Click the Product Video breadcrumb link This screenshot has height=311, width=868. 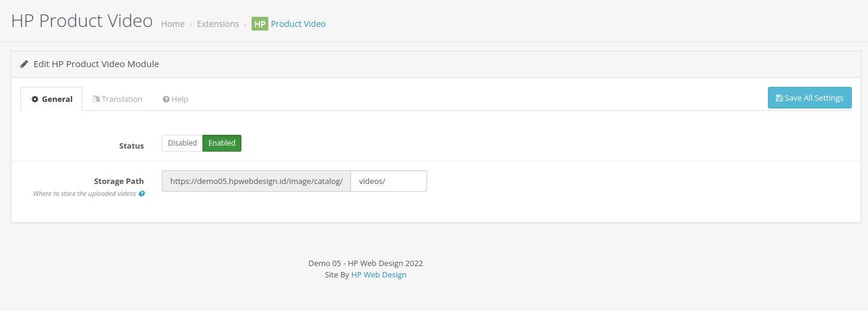[298, 24]
